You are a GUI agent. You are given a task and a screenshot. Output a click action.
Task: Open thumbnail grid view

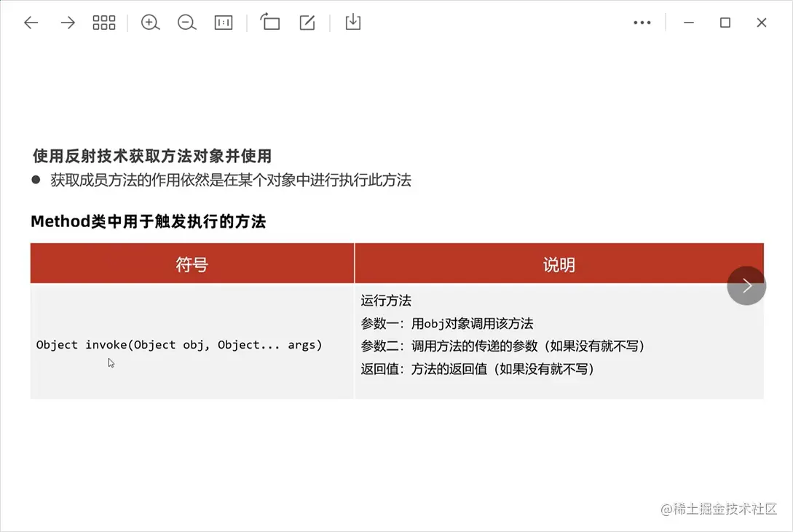(104, 23)
